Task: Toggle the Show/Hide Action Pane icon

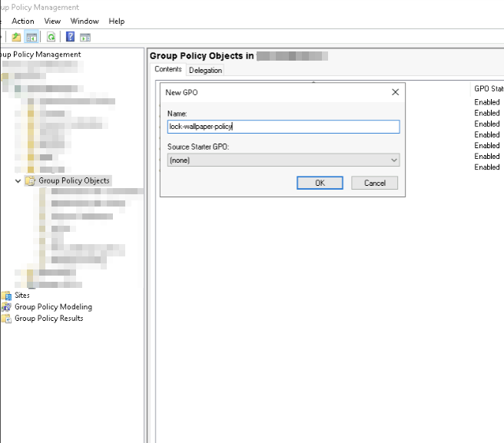Action: [x=85, y=37]
